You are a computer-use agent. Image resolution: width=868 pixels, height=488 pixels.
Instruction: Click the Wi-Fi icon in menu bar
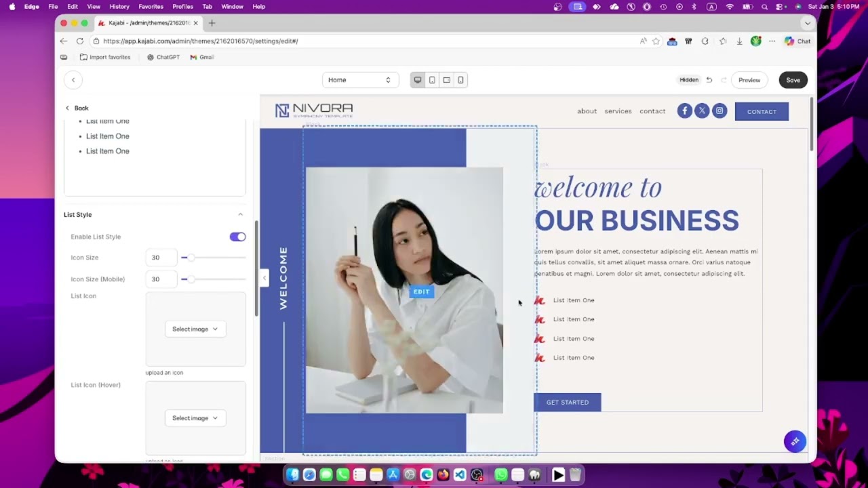click(x=730, y=7)
